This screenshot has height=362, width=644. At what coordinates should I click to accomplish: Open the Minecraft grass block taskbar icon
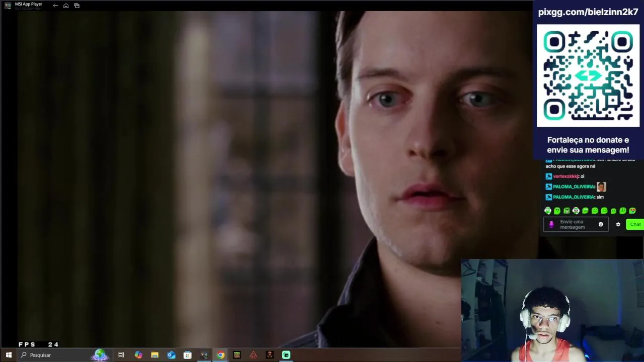click(x=237, y=355)
